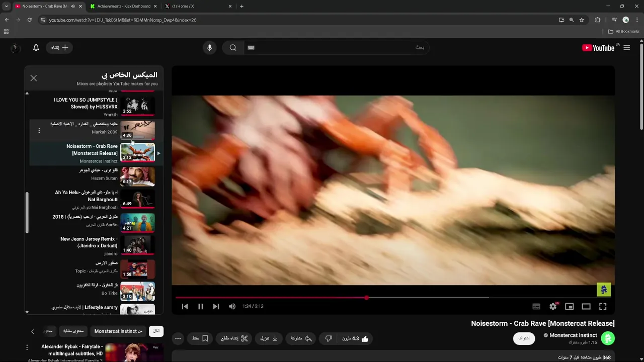
Task: Select the similar content filter chip
Action: (x=73, y=331)
